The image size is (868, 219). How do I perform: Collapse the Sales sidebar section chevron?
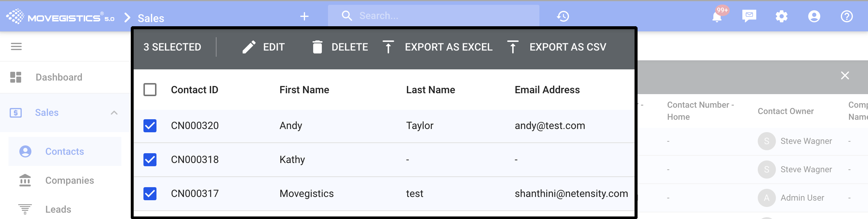click(x=114, y=113)
